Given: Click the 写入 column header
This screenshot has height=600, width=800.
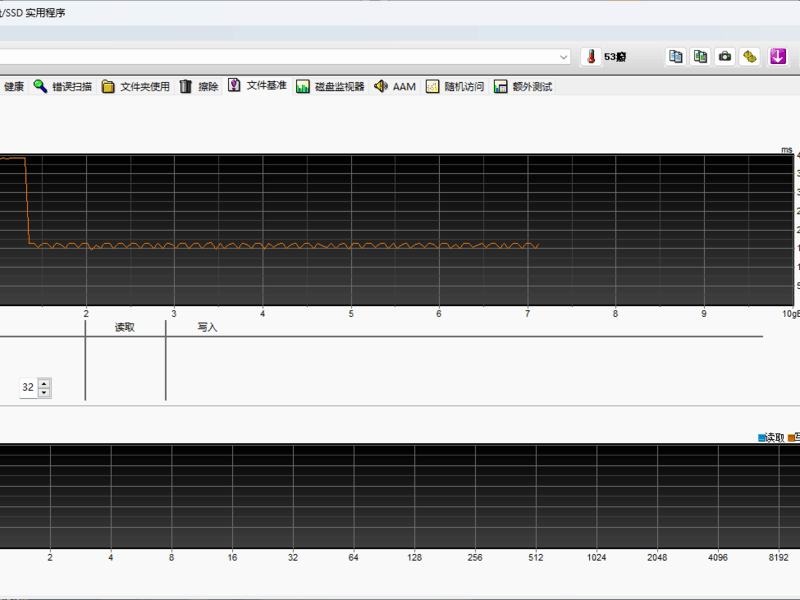Looking at the screenshot, I should pos(208,328).
